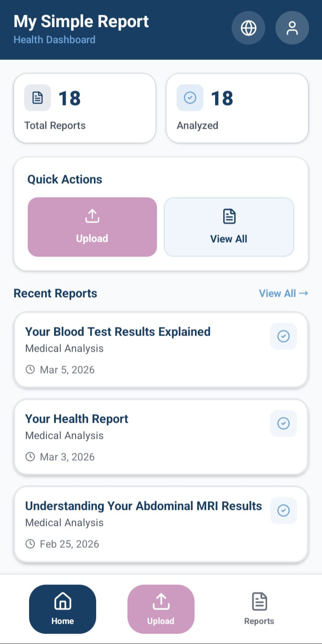Tap the checkmark on Abdominal MRI report
322x644 pixels.
pyautogui.click(x=284, y=510)
